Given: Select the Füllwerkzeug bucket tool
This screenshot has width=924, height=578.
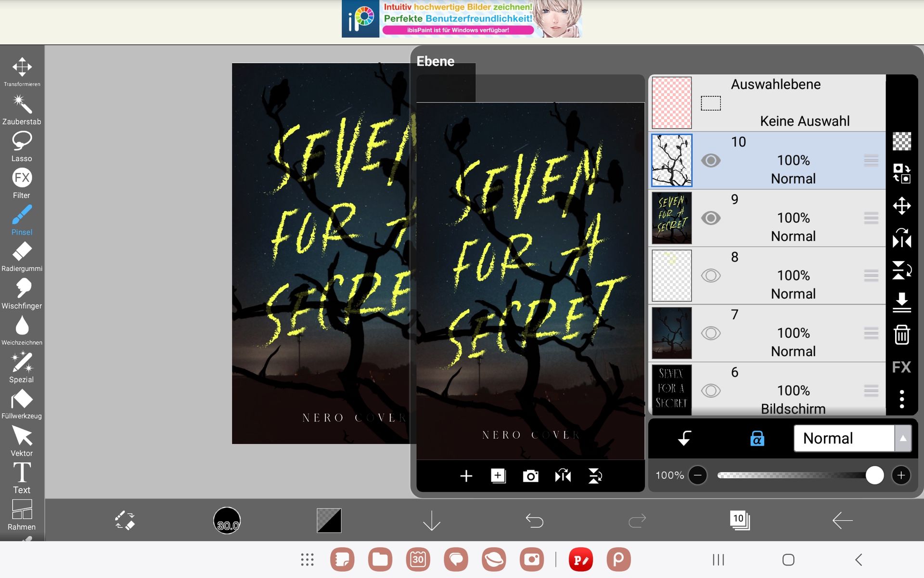Looking at the screenshot, I should (x=22, y=404).
